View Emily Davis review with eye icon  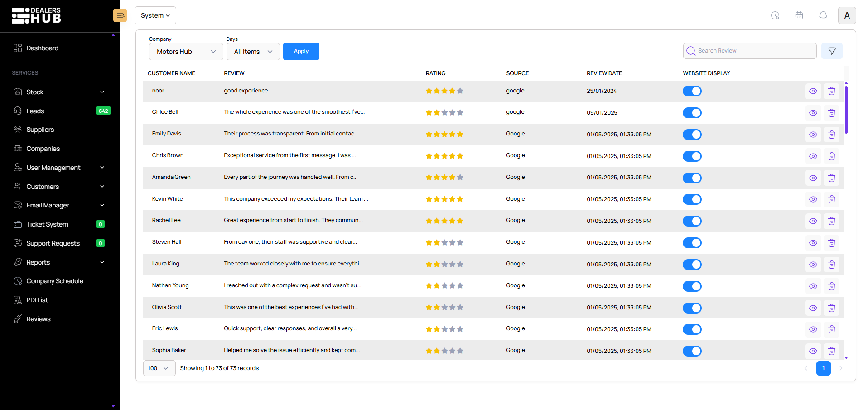pos(813,135)
